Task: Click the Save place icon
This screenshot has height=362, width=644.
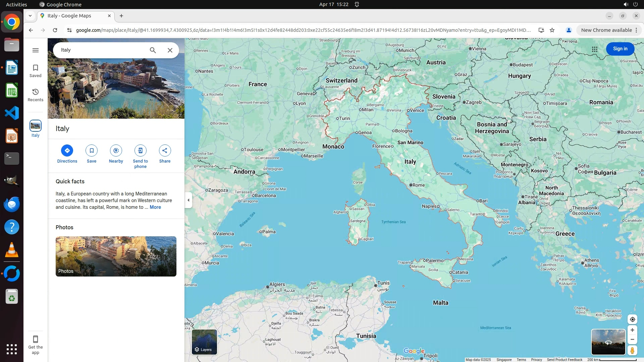Action: (92, 150)
